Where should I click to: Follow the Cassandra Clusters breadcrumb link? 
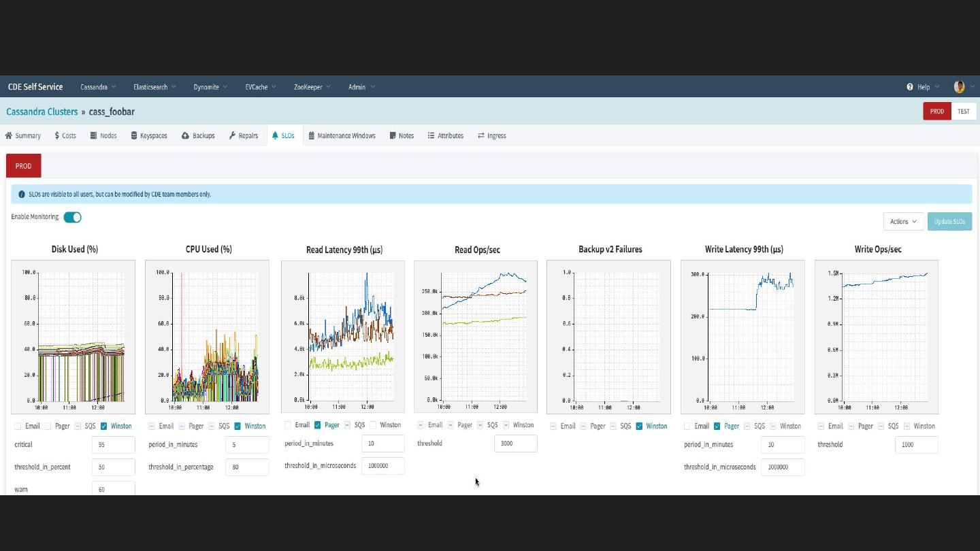tap(42, 112)
